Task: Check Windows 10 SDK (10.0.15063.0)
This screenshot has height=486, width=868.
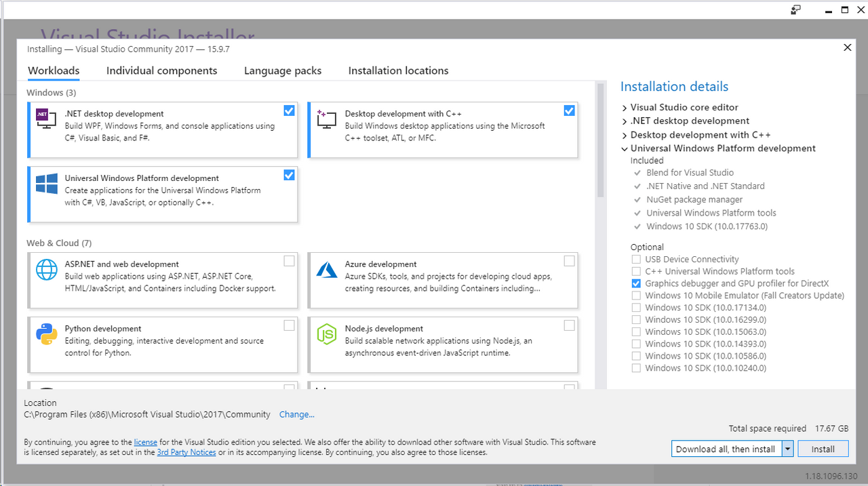Action: 636,332
